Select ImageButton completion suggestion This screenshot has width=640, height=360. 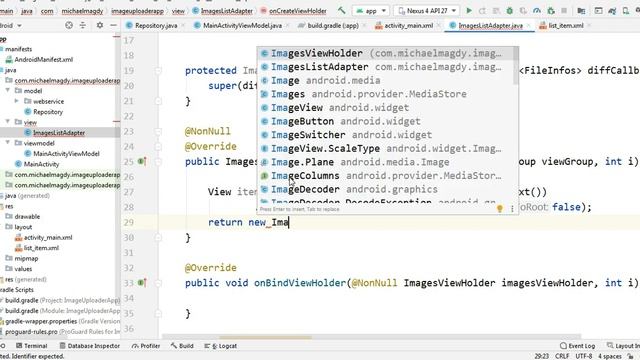[x=385, y=121]
